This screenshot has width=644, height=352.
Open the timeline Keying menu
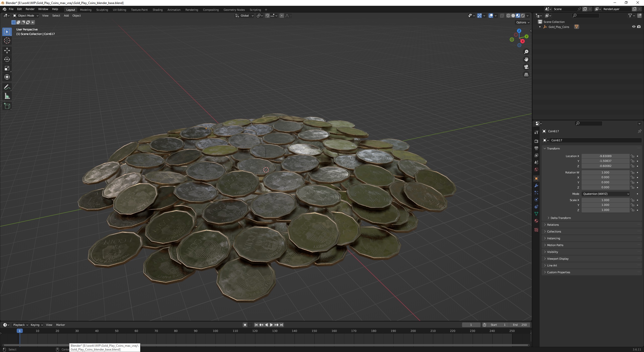36,325
